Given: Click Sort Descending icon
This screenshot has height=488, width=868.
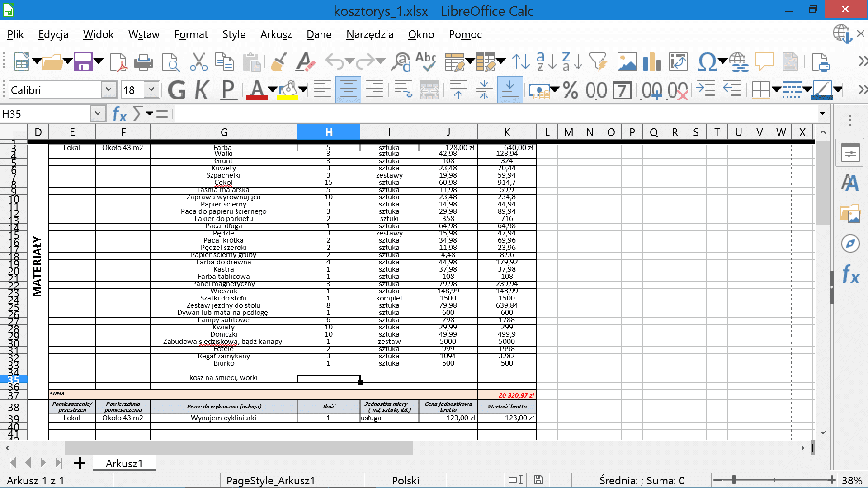Looking at the screenshot, I should tap(572, 61).
